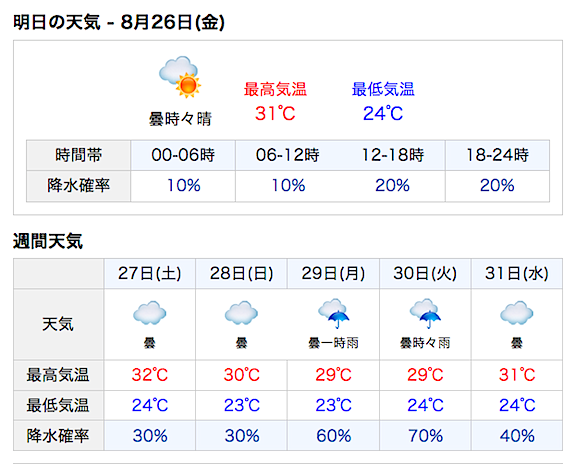576x464 pixels.
Task: Click the 曇一時雨 forecast label
Action: tap(333, 343)
